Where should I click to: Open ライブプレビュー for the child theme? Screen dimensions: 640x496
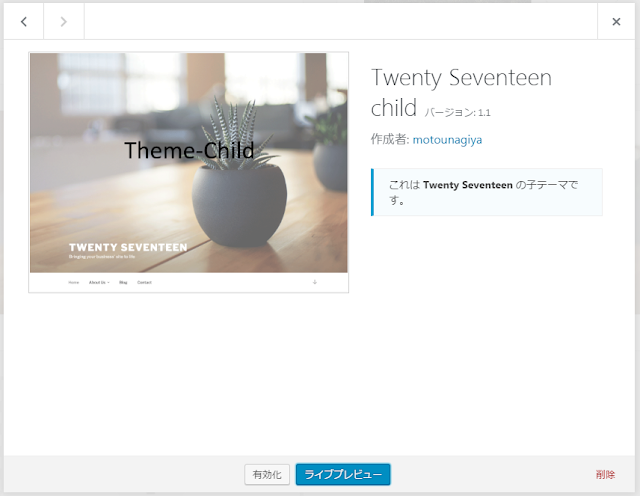pos(343,474)
